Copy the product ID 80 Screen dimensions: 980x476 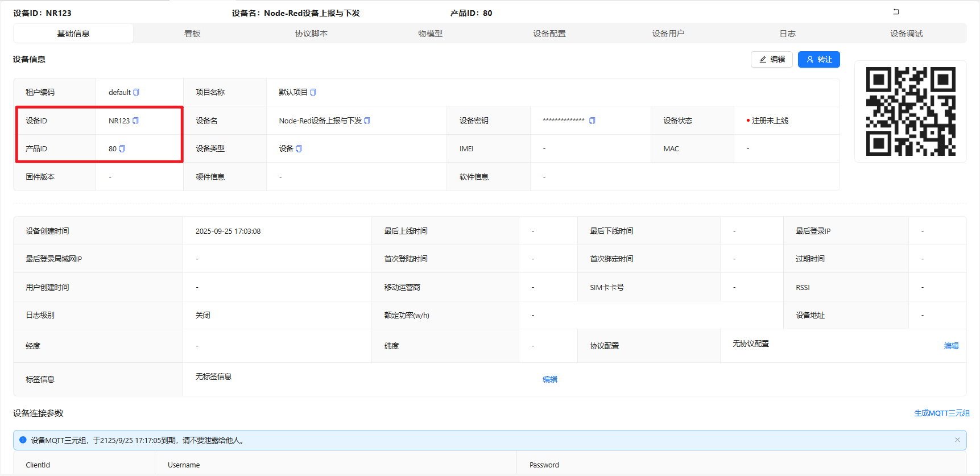click(122, 148)
